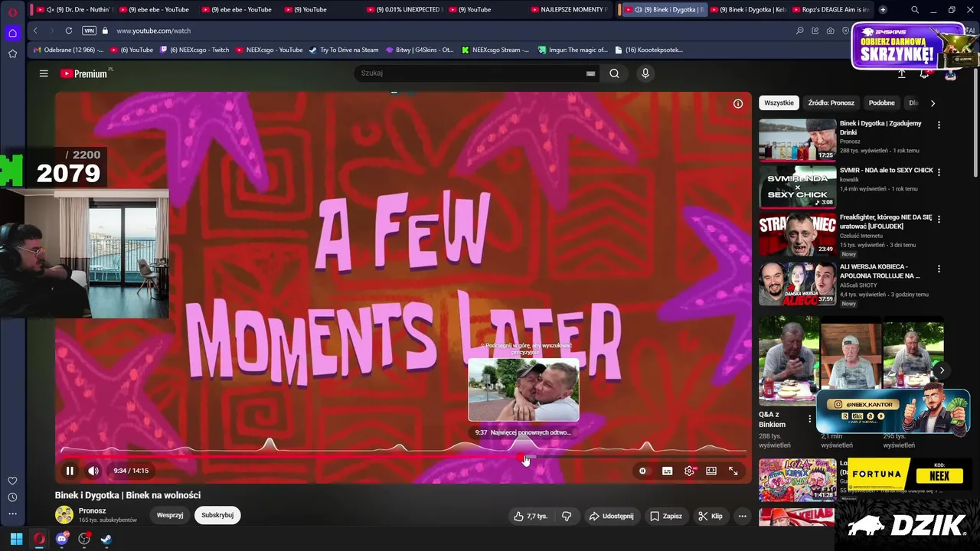This screenshot has width=980, height=551.
Task: Open the Opera sidebar history clock icon
Action: [x=12, y=497]
